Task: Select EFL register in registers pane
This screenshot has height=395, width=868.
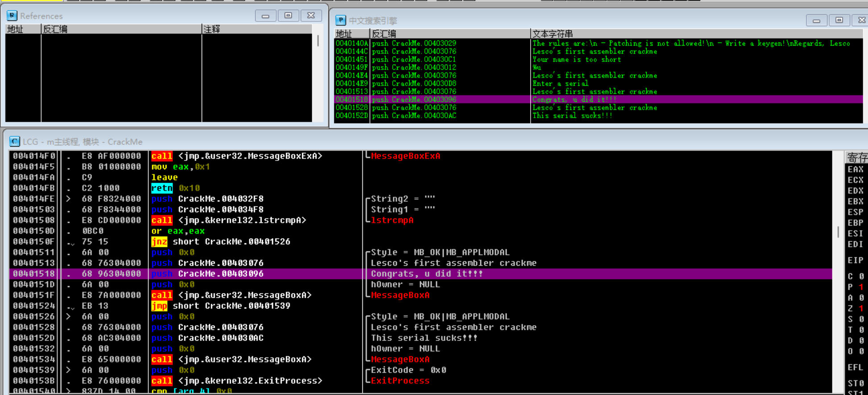Action: [856, 367]
